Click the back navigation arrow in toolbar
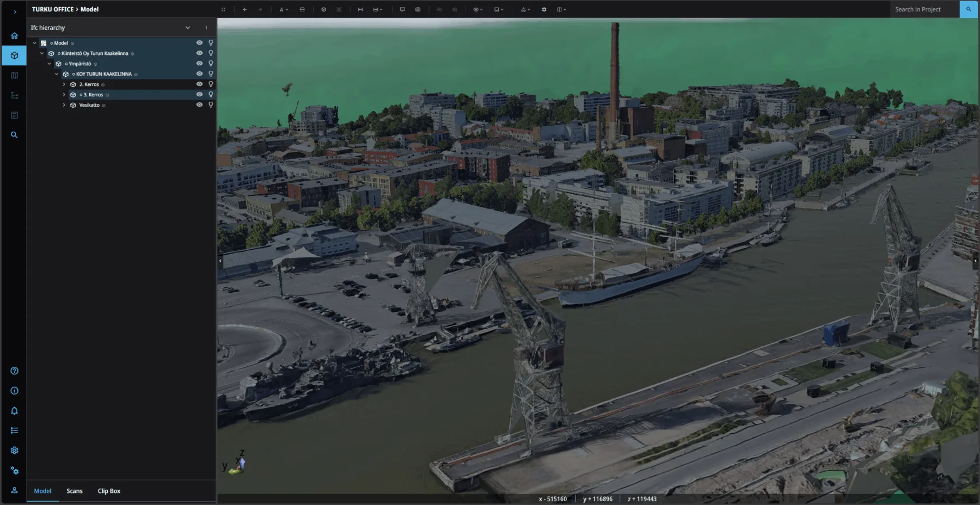The image size is (980, 505). pyautogui.click(x=245, y=9)
